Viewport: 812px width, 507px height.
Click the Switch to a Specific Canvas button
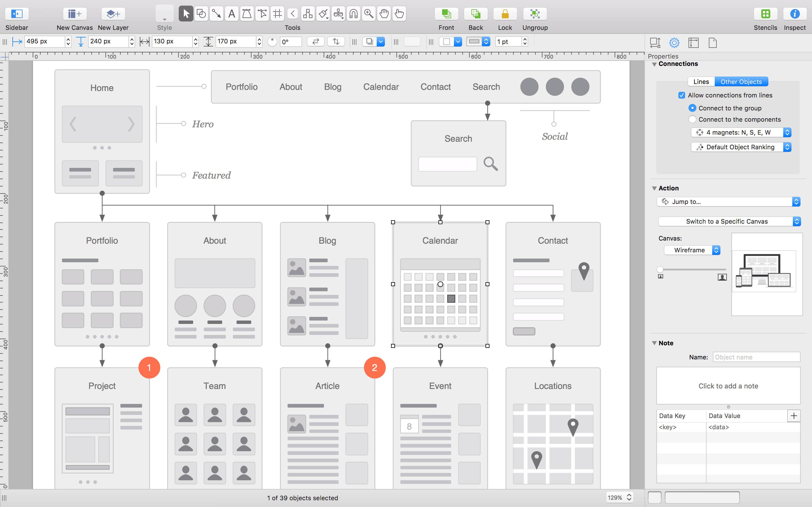click(728, 221)
